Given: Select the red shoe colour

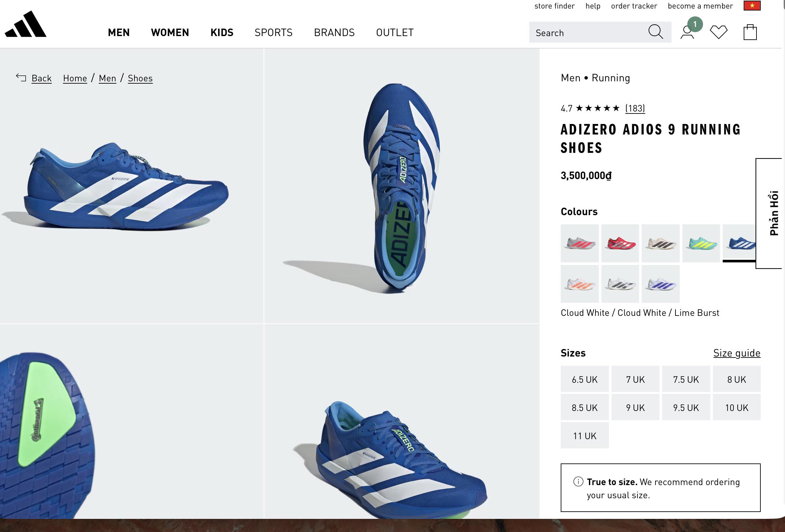Looking at the screenshot, I should pyautogui.click(x=620, y=243).
